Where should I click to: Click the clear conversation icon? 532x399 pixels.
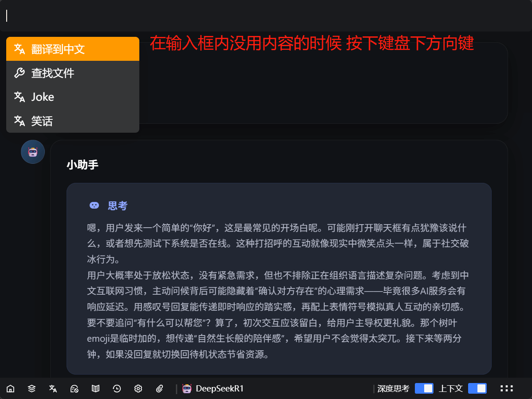pos(74,389)
